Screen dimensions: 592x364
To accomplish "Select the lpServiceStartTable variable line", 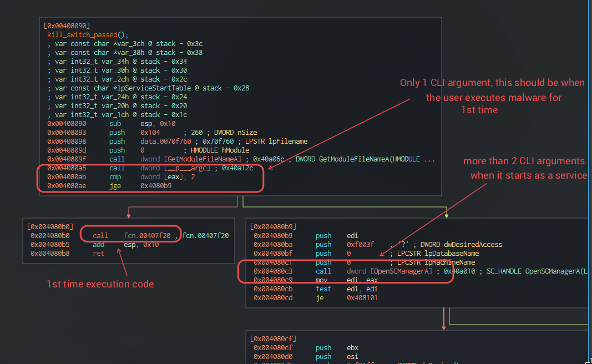I will pyautogui.click(x=148, y=88).
